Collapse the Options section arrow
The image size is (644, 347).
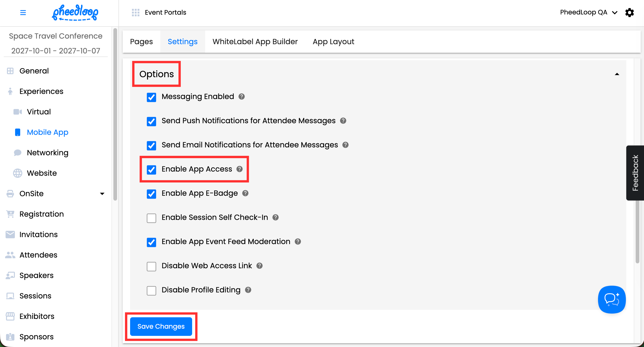coord(617,74)
